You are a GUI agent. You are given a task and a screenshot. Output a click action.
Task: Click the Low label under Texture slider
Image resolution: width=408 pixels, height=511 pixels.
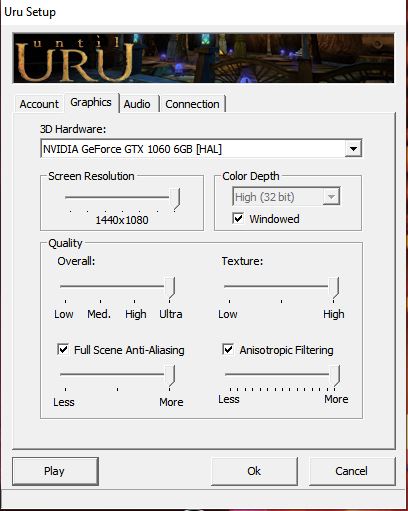pyautogui.click(x=228, y=314)
